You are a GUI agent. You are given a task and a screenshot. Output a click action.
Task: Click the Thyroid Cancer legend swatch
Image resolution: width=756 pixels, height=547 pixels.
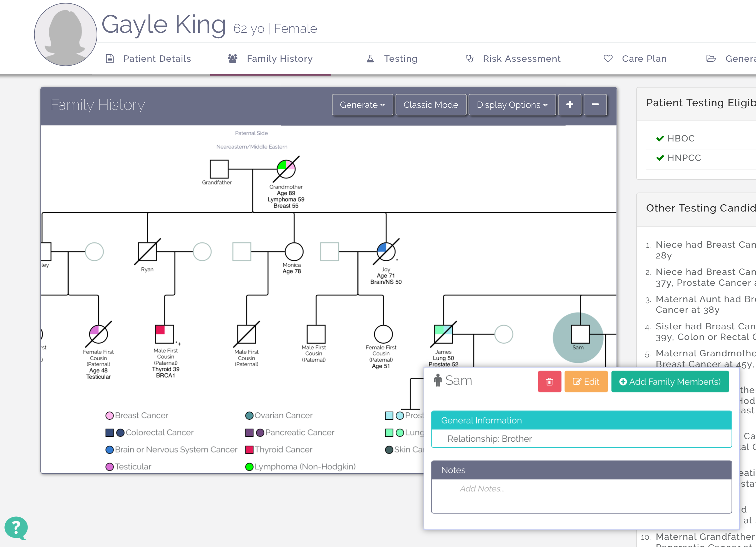click(x=249, y=450)
